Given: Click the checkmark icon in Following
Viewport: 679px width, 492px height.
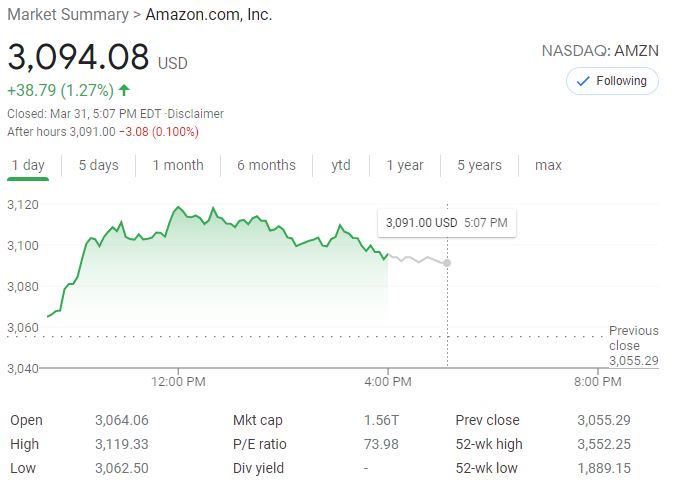Looking at the screenshot, I should point(584,81).
